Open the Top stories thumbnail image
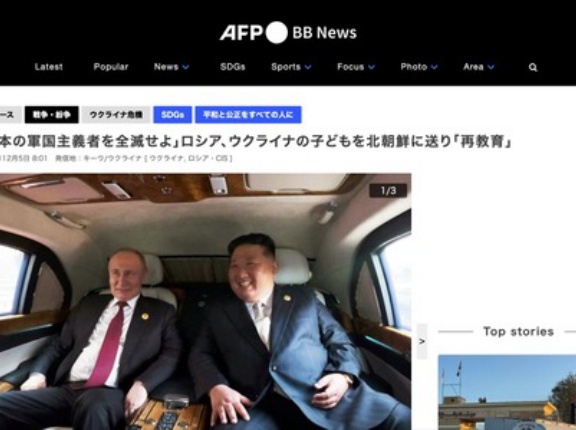 click(x=507, y=392)
